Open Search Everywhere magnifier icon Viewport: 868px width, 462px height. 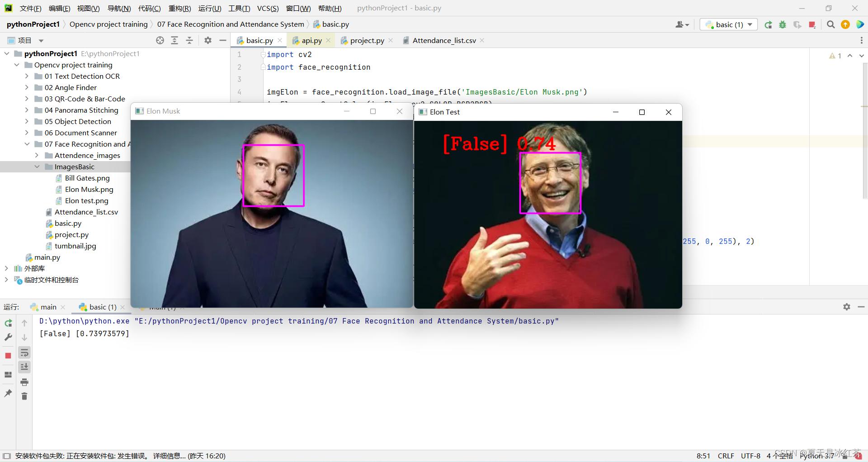pyautogui.click(x=830, y=25)
